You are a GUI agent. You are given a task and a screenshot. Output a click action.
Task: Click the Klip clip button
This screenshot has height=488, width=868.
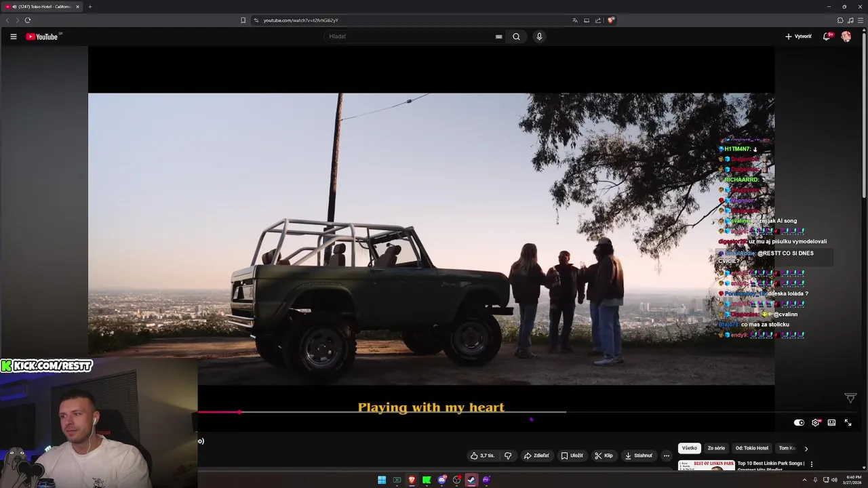click(x=604, y=455)
